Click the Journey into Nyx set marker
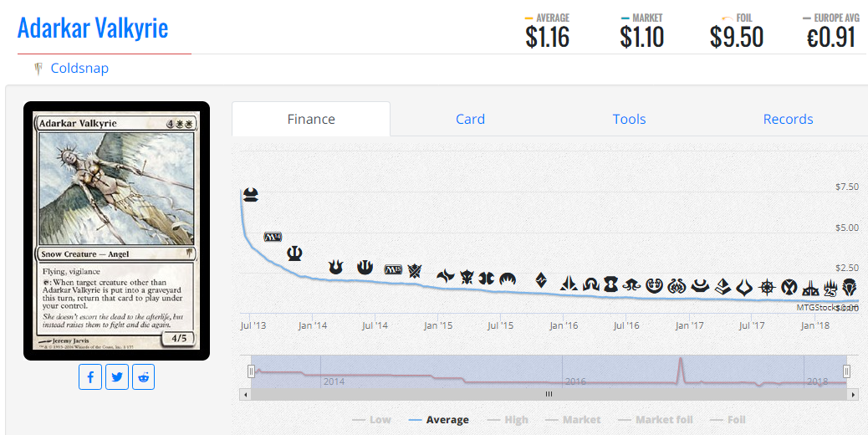The height and width of the screenshot is (435, 868). point(365,268)
